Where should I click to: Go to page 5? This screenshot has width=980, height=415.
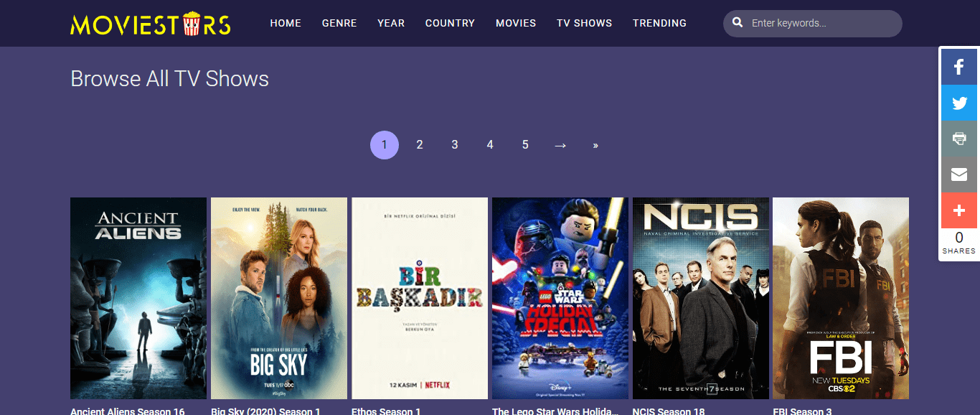[525, 145]
